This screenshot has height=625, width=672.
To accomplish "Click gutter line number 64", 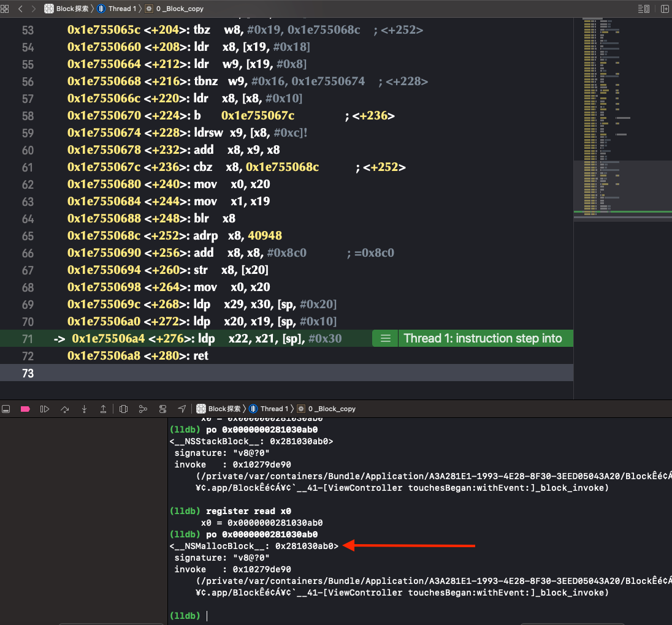I will point(28,219).
